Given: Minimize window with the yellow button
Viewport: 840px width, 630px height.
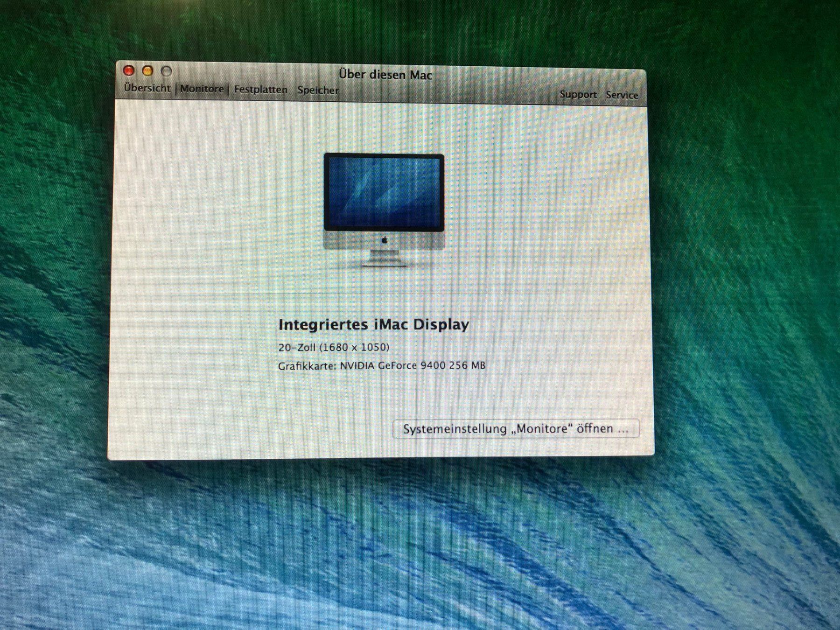Looking at the screenshot, I should pos(147,71).
